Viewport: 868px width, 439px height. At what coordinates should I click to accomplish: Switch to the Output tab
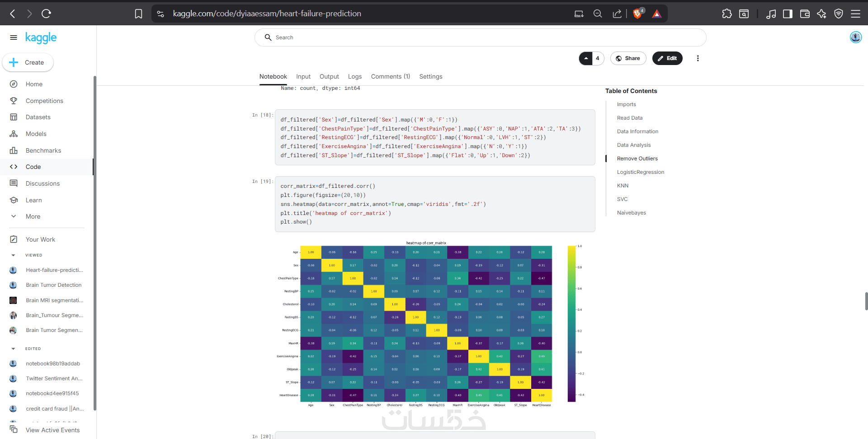pos(329,76)
